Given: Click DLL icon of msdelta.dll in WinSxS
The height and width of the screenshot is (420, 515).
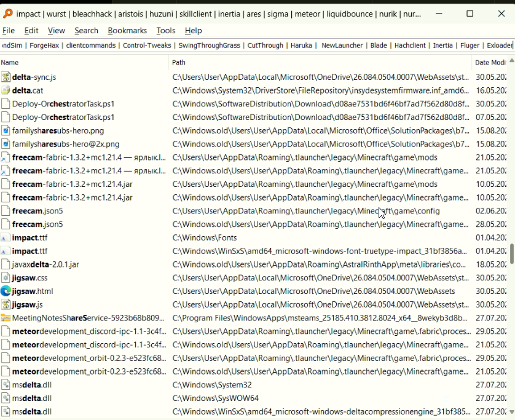Looking at the screenshot, I should click(x=6, y=412).
